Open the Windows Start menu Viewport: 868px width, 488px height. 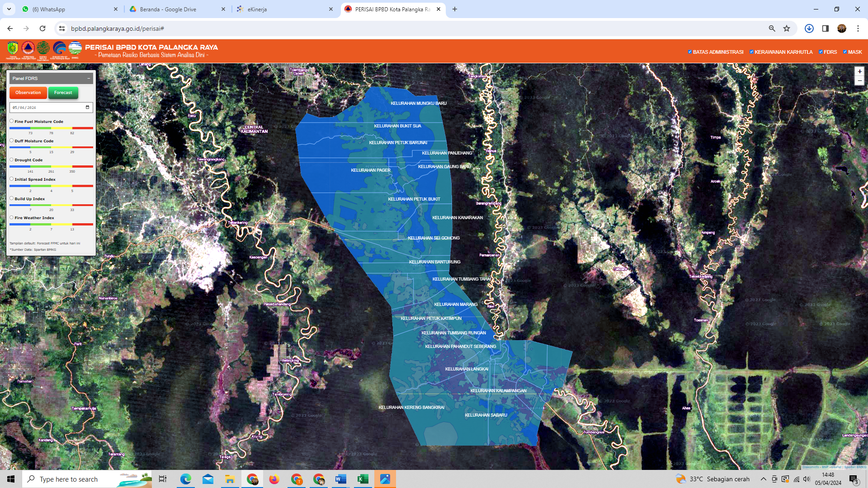tap(11, 479)
